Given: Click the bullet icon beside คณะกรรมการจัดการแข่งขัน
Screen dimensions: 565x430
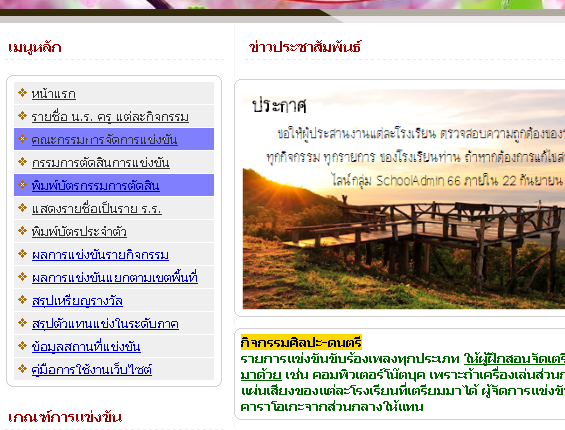Looking at the screenshot, I should coord(22,139).
